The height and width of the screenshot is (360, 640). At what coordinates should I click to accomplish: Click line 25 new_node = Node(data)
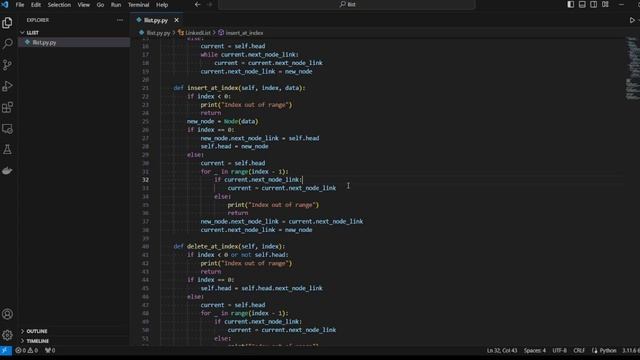point(222,121)
